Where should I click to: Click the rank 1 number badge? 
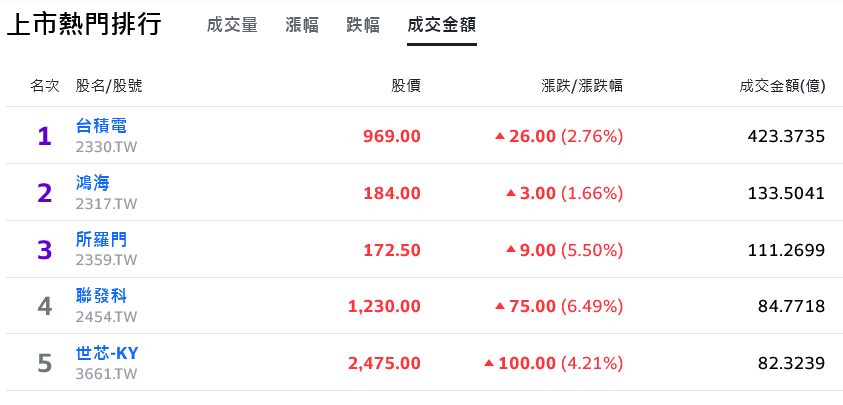click(45, 137)
